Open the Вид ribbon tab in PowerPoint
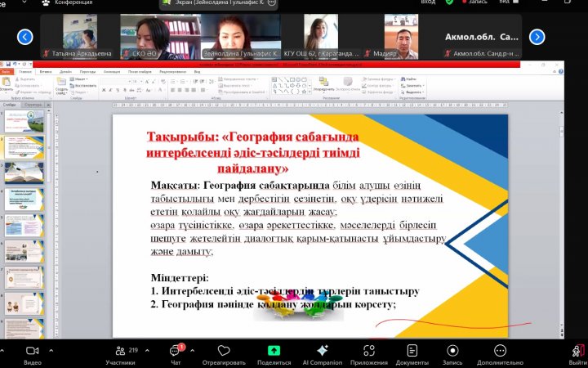 click(x=197, y=71)
